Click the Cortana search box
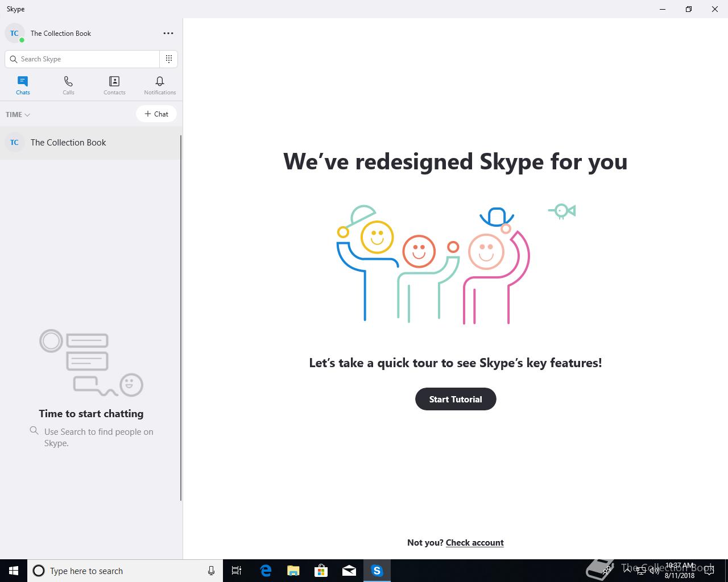 [x=125, y=571]
